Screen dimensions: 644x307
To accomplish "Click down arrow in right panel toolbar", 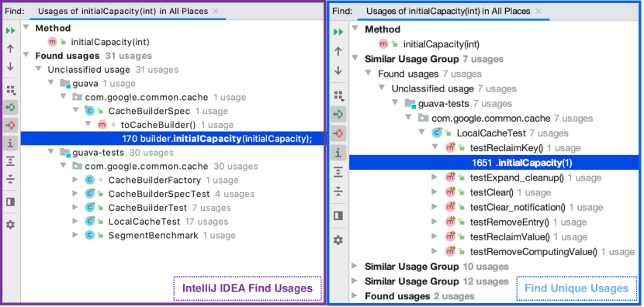I will 338,71.
